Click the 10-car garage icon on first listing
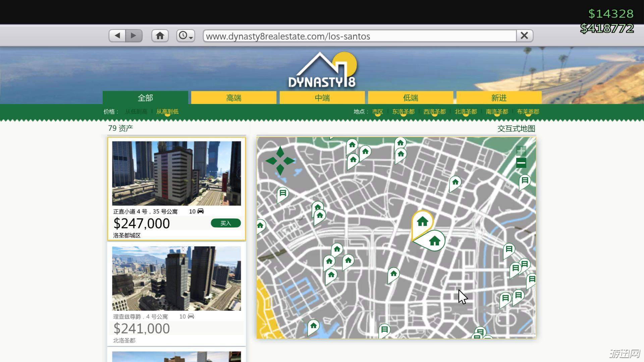This screenshot has height=362, width=644. 201,211
